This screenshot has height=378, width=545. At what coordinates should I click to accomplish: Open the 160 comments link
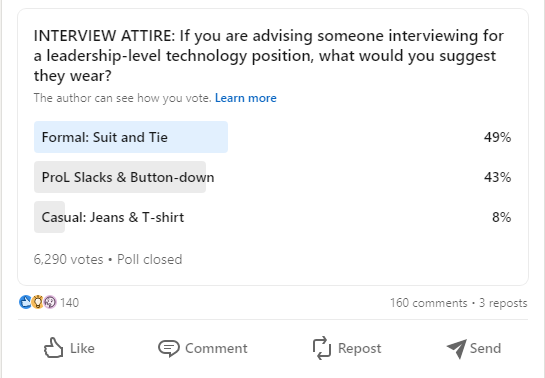(429, 303)
